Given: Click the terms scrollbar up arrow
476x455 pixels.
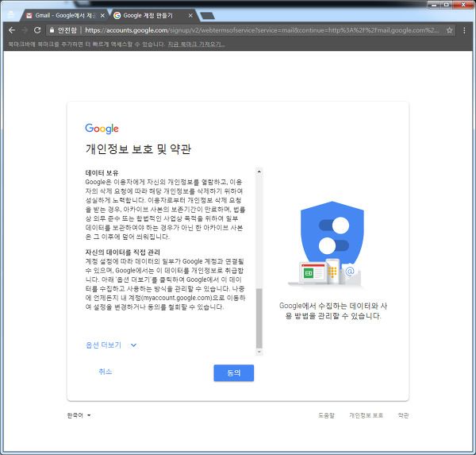Looking at the screenshot, I should tap(259, 172).
